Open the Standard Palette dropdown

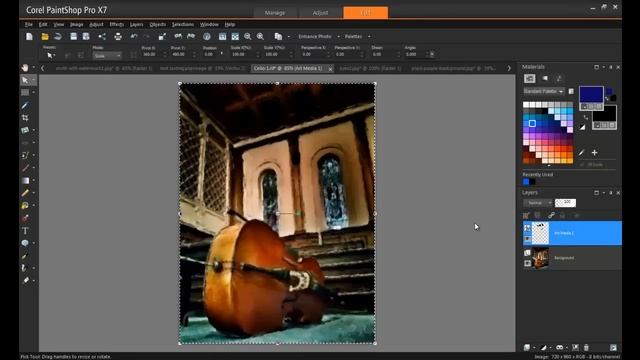544,91
